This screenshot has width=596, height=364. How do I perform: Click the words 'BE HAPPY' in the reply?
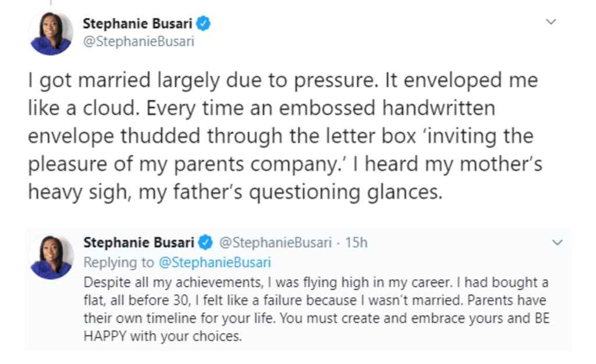point(317,327)
